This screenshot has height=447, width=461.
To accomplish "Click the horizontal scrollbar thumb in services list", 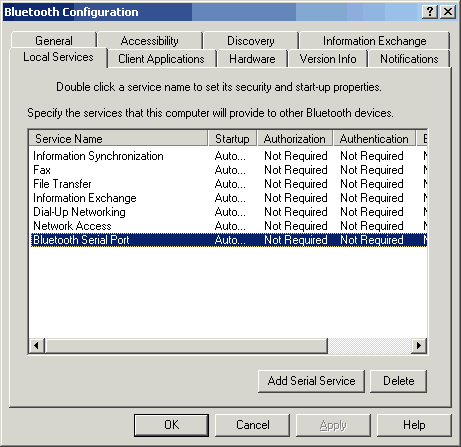I will click(x=186, y=345).
